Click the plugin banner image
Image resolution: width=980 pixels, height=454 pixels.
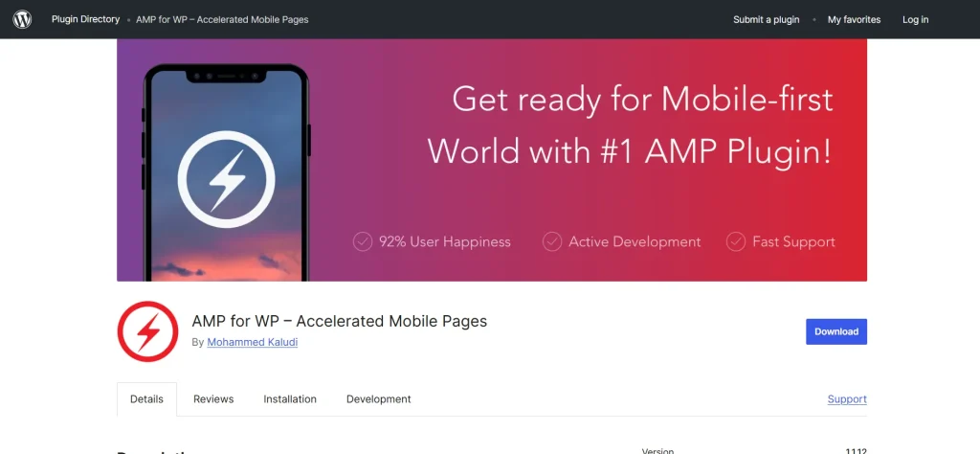coord(492,160)
